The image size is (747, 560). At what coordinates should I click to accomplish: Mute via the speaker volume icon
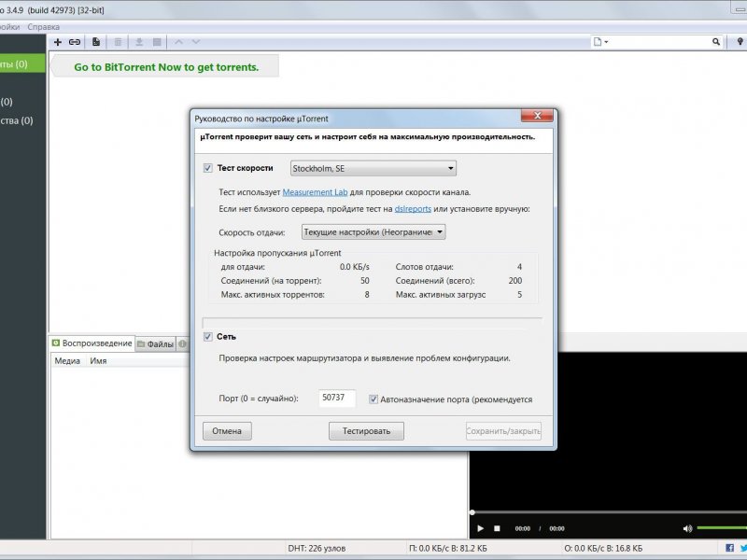[687, 528]
